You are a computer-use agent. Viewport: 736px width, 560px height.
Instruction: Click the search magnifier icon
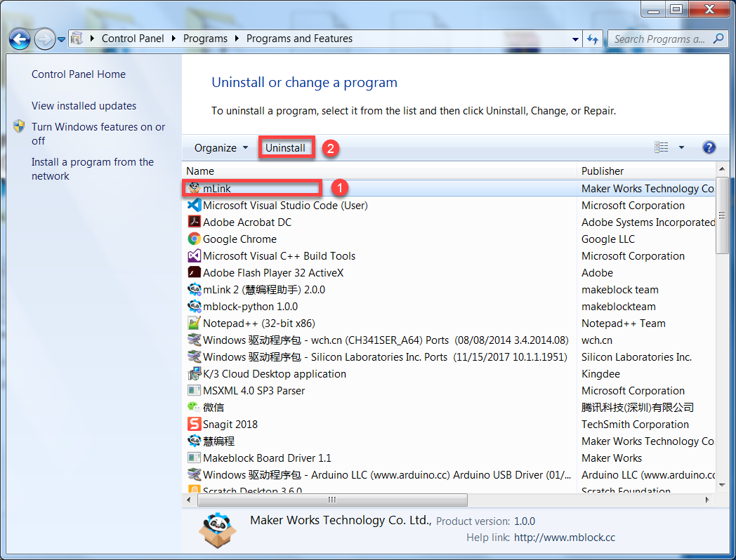pyautogui.click(x=718, y=39)
